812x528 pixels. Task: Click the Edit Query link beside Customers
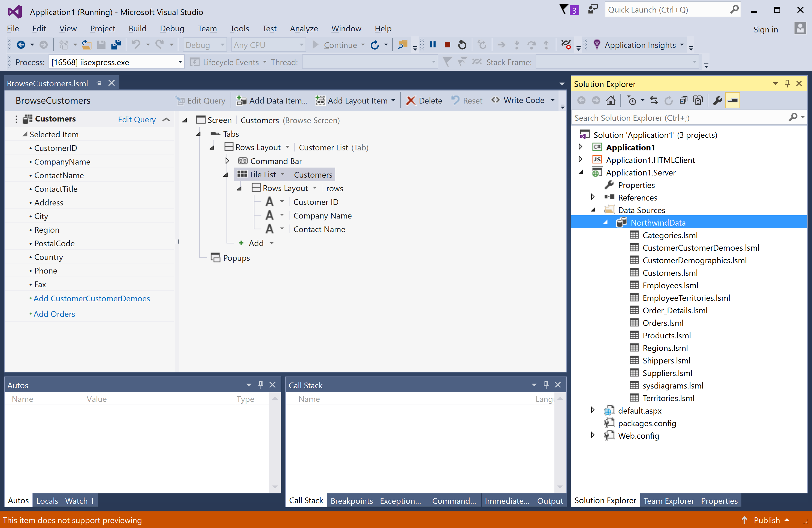tap(137, 119)
